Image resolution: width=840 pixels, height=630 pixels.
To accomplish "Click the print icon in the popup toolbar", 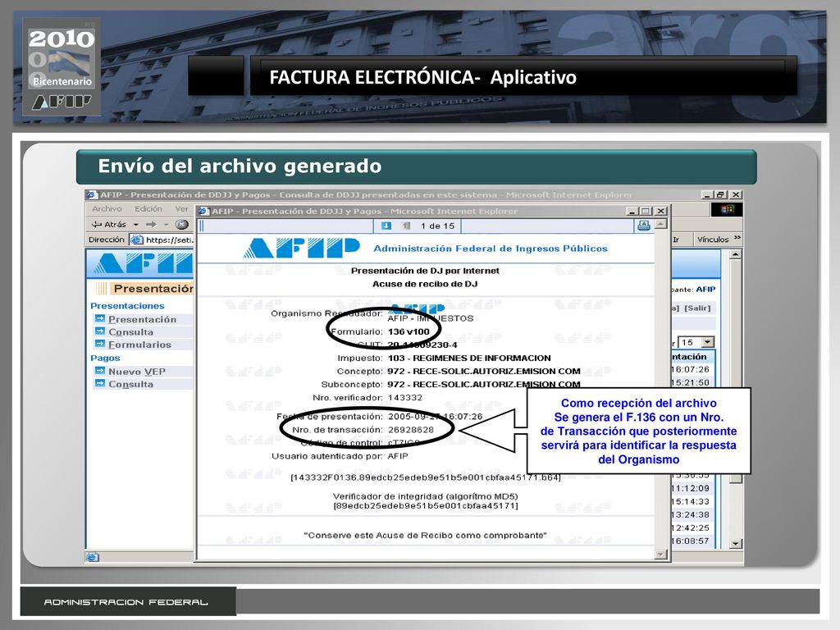I will pyautogui.click(x=644, y=226).
